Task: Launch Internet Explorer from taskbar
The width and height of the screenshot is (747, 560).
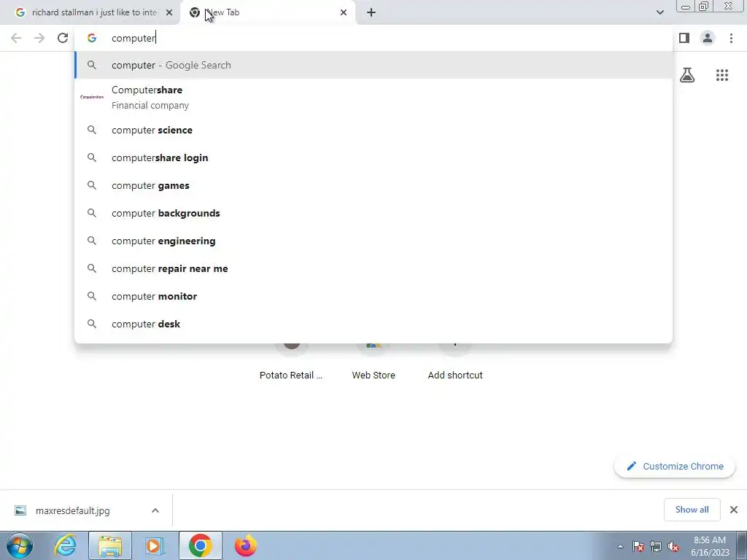Action: pos(65,545)
